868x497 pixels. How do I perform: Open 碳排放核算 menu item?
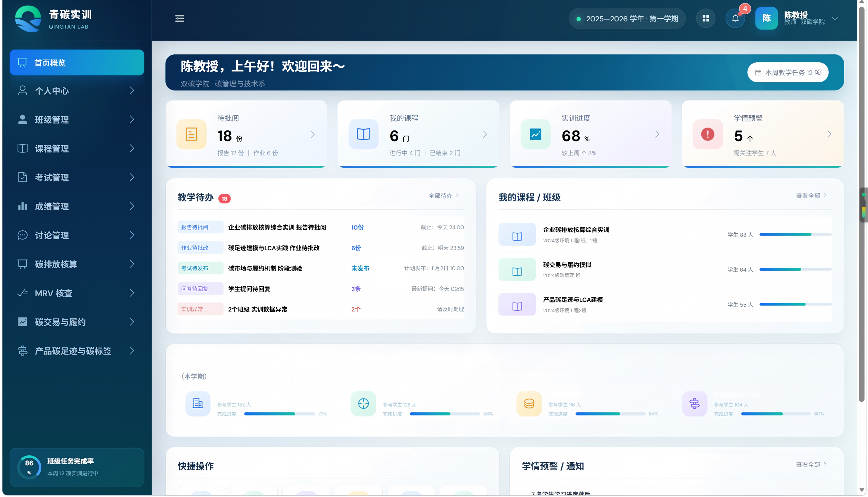point(77,264)
